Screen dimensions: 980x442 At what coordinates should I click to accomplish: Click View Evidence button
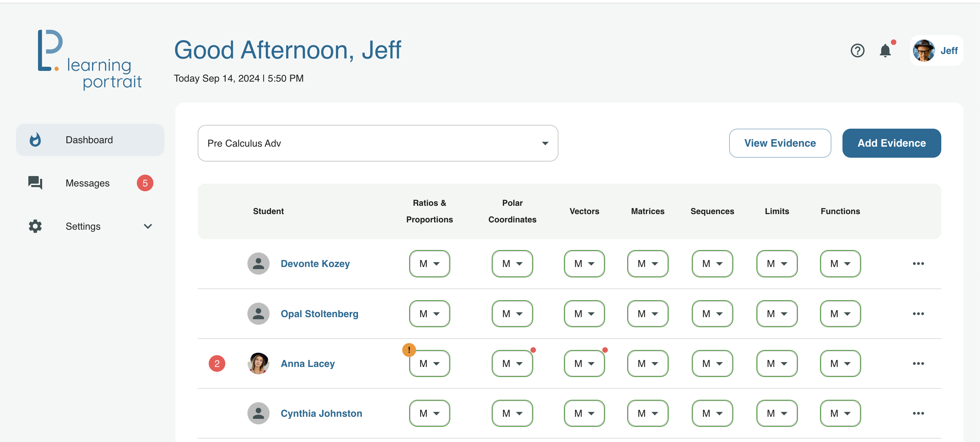(780, 143)
